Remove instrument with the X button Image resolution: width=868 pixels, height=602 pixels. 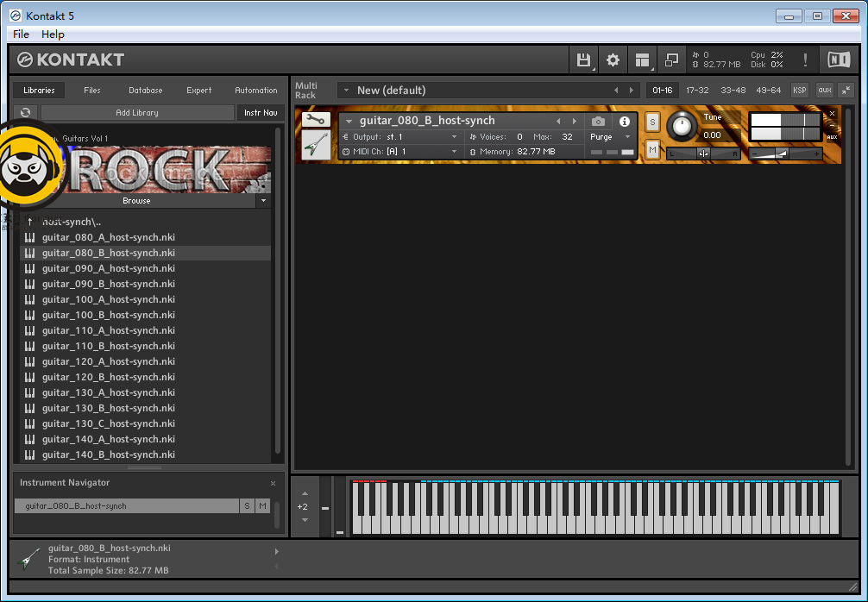[832, 113]
